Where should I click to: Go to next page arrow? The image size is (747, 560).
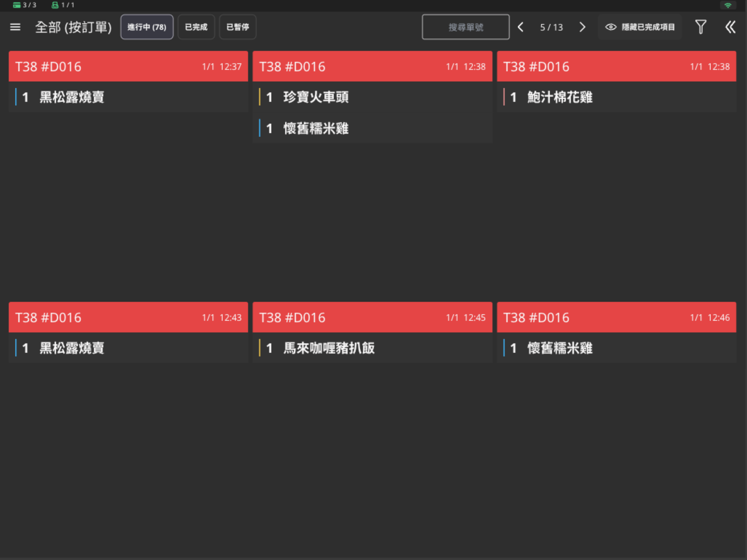[x=582, y=27]
